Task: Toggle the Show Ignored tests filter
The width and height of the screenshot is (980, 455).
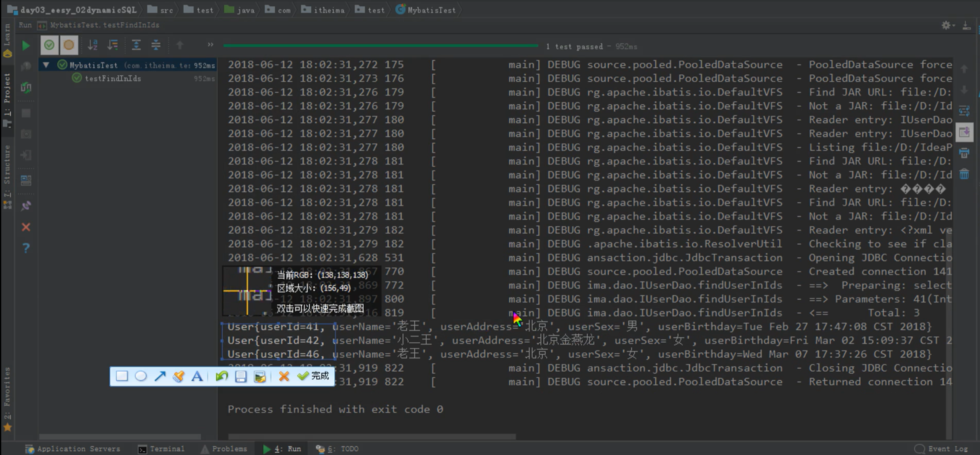Action: 69,45
